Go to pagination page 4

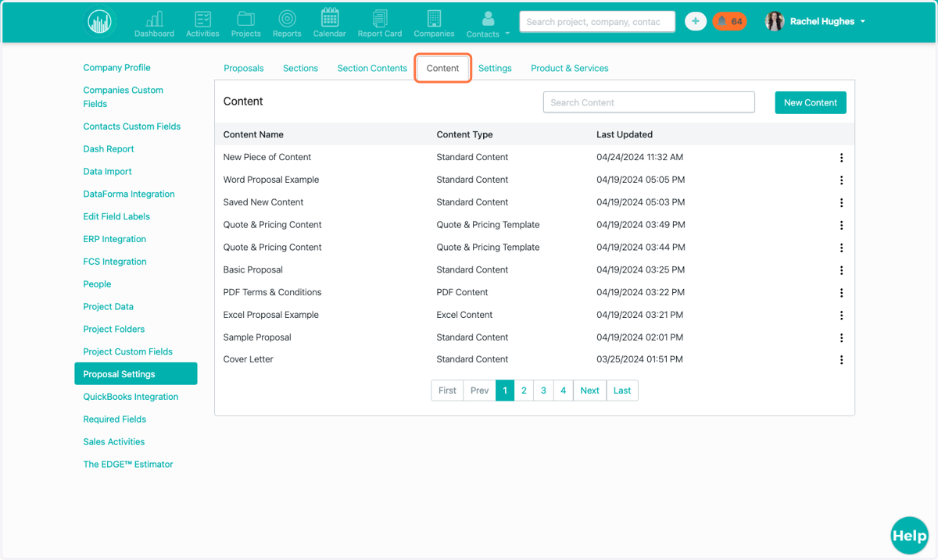point(563,391)
